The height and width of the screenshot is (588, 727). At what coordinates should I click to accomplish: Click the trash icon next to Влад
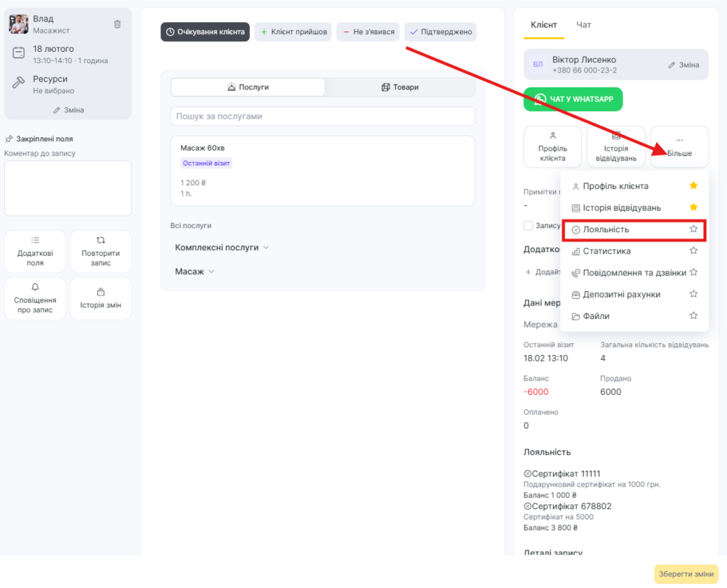pos(117,24)
